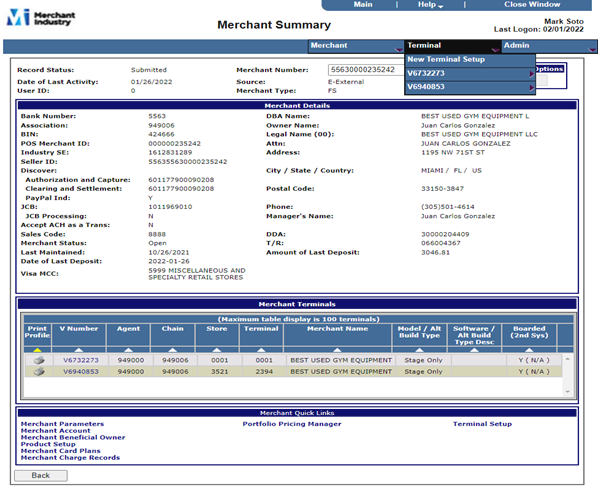Select Terminal cell 2394
Screen dimensions: 605x497
[264, 372]
